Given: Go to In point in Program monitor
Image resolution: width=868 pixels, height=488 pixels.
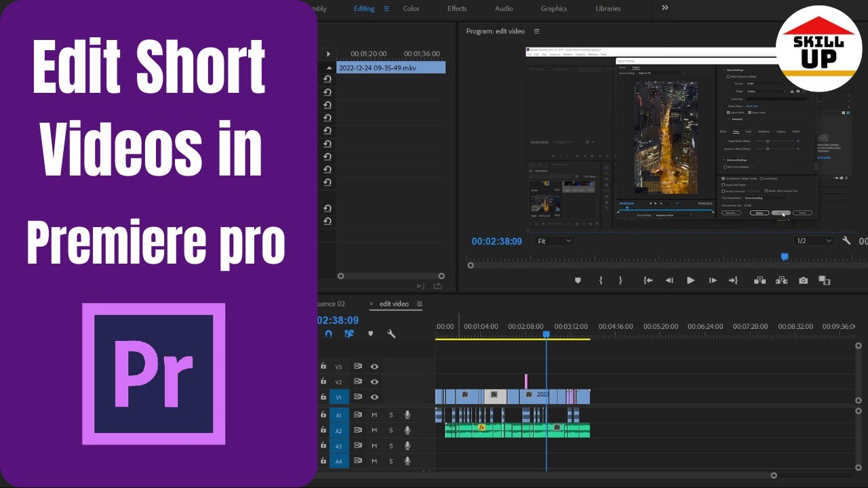Looking at the screenshot, I should pyautogui.click(x=648, y=280).
